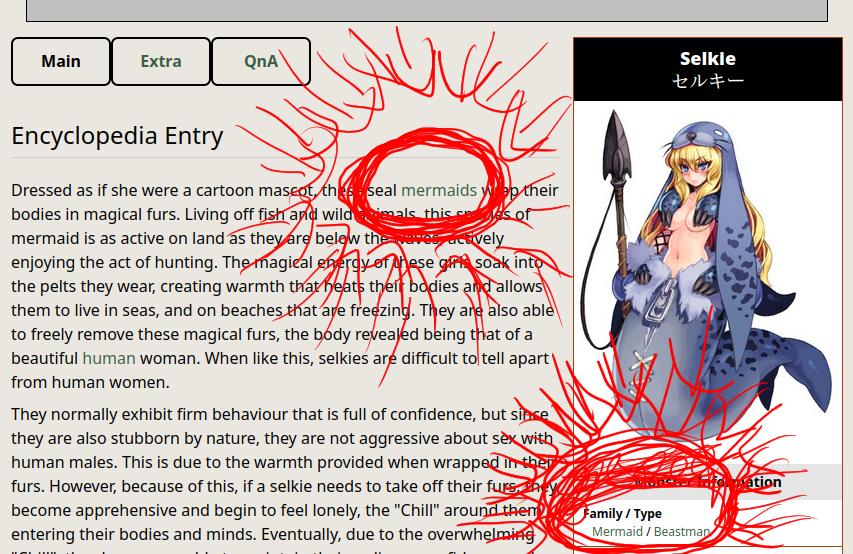Open the 'human' link in the entry text

pos(109,358)
